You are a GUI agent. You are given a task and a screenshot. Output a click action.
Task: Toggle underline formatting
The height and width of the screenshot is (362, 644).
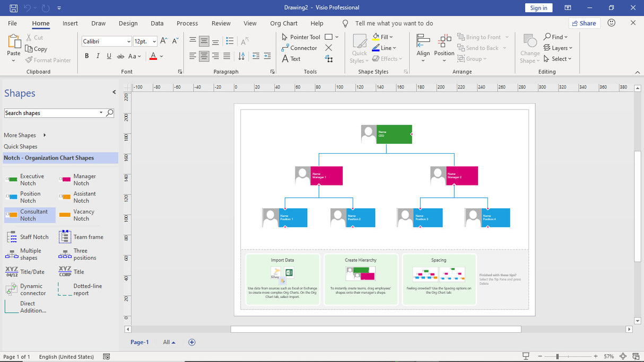[109, 55]
